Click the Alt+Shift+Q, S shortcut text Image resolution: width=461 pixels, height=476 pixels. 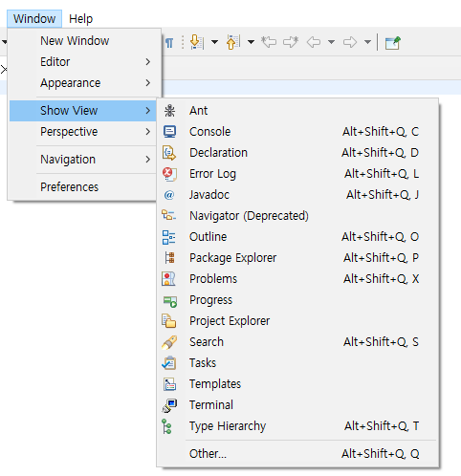(x=382, y=342)
